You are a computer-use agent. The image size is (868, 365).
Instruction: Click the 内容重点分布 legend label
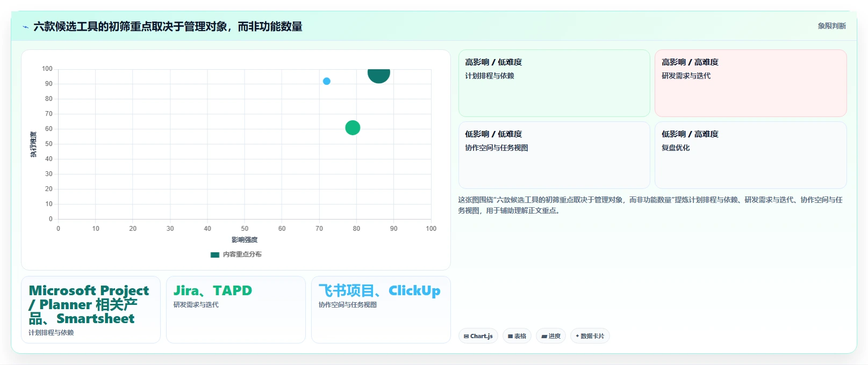(242, 254)
